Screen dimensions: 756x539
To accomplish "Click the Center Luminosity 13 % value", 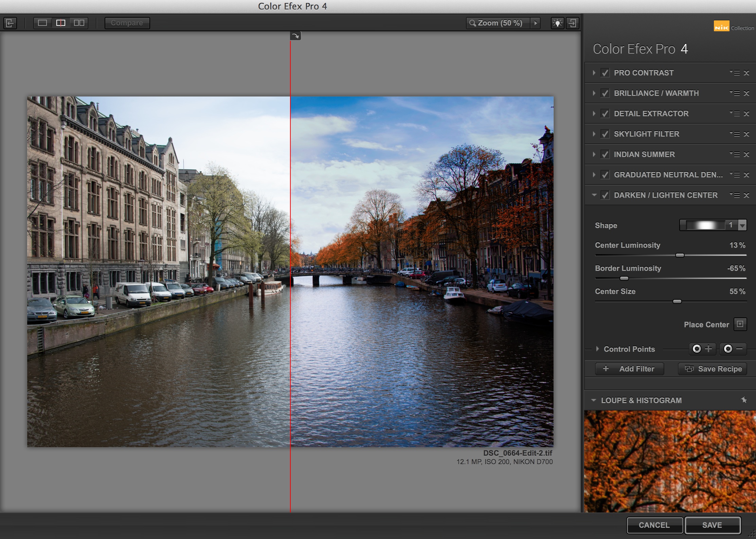I will tap(737, 245).
